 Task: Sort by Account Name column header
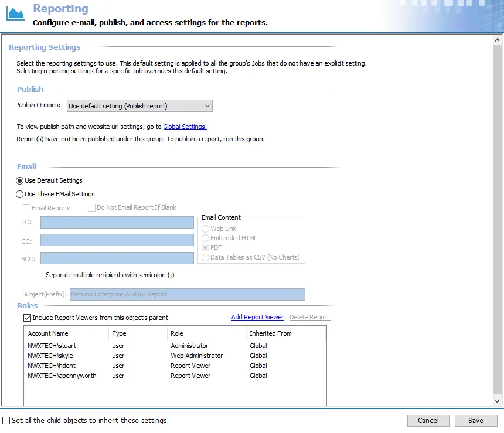tap(66, 333)
